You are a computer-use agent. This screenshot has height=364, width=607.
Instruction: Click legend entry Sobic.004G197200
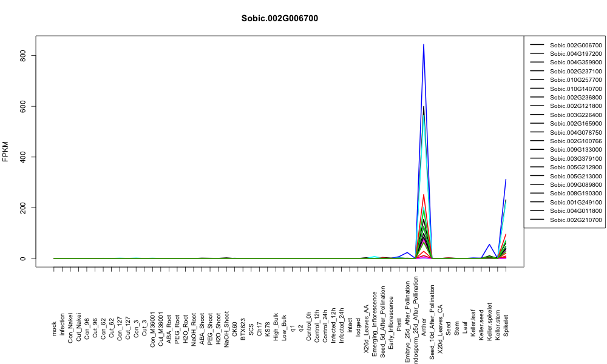(576, 54)
